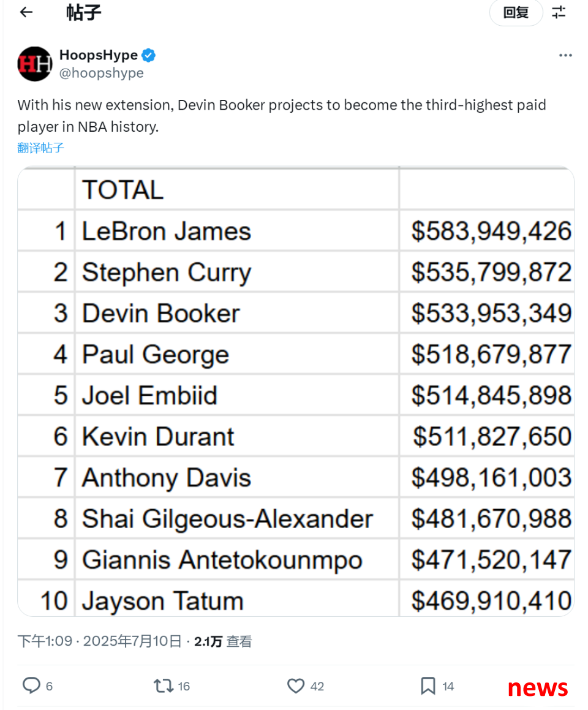Click the comment bubble icon
Image resolution: width=588 pixels, height=710 pixels.
tap(31, 685)
